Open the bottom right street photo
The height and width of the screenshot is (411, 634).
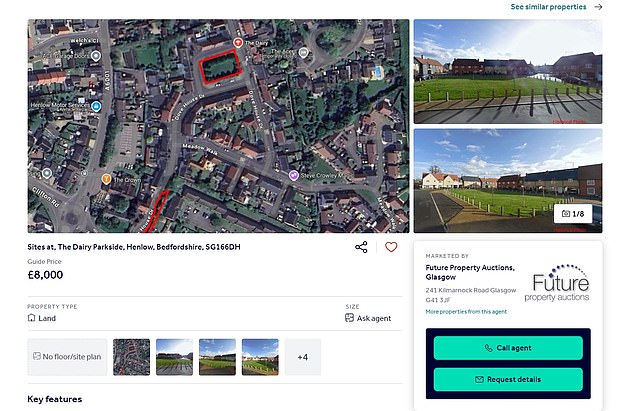[508, 181]
